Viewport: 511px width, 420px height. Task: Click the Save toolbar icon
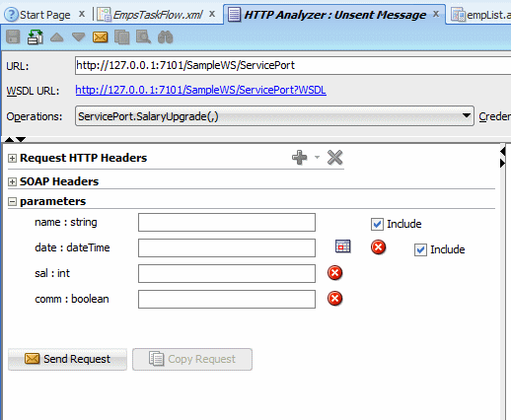tap(13, 37)
